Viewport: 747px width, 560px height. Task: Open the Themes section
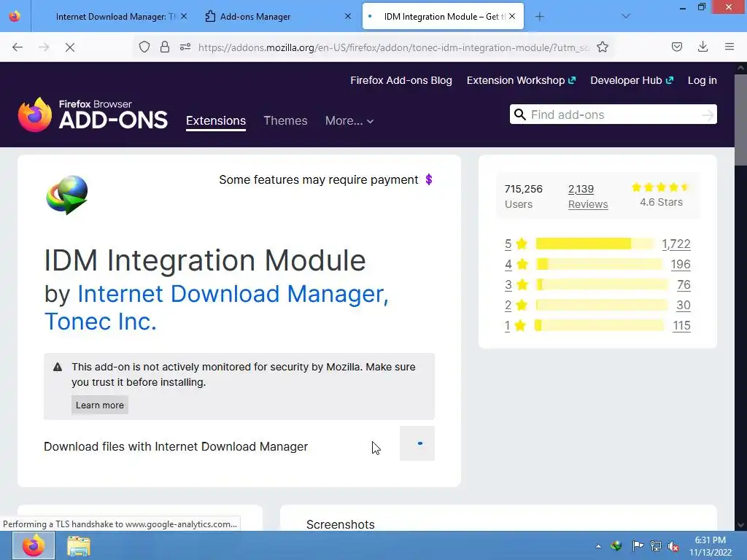point(285,120)
